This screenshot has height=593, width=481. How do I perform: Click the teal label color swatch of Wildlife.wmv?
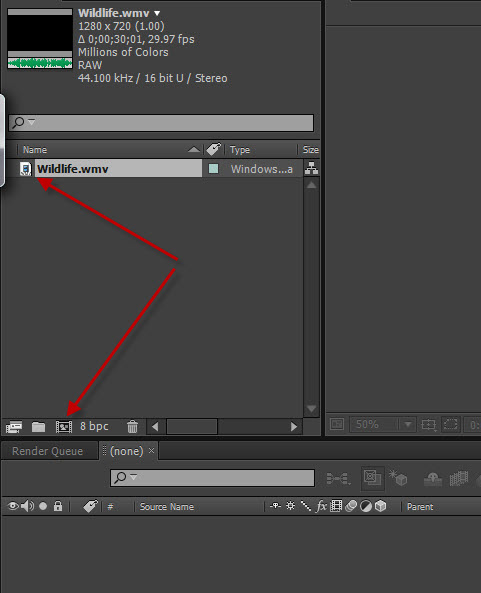click(214, 168)
